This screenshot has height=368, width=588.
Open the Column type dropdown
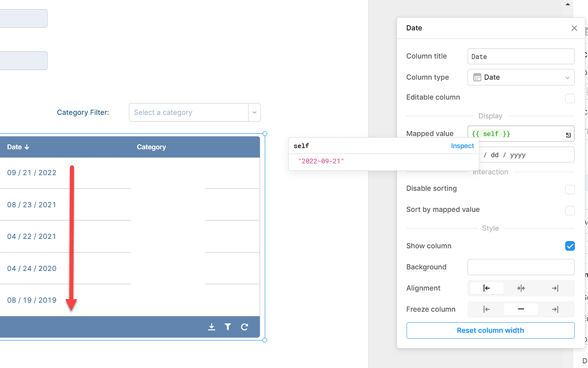520,77
